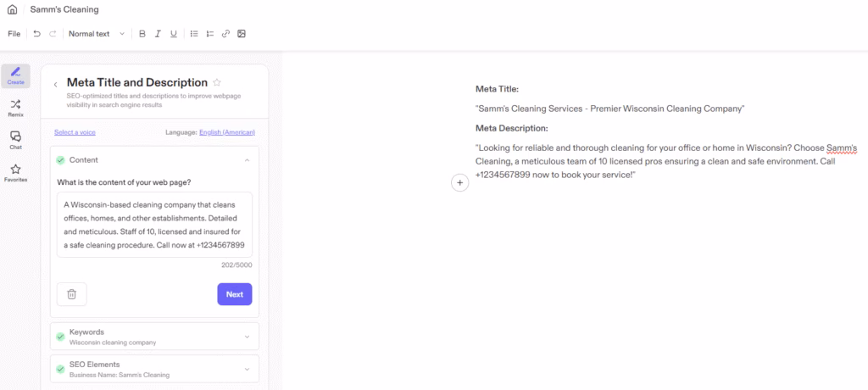Click the Select a voice link
This screenshot has width=868, height=390.
pos(75,132)
